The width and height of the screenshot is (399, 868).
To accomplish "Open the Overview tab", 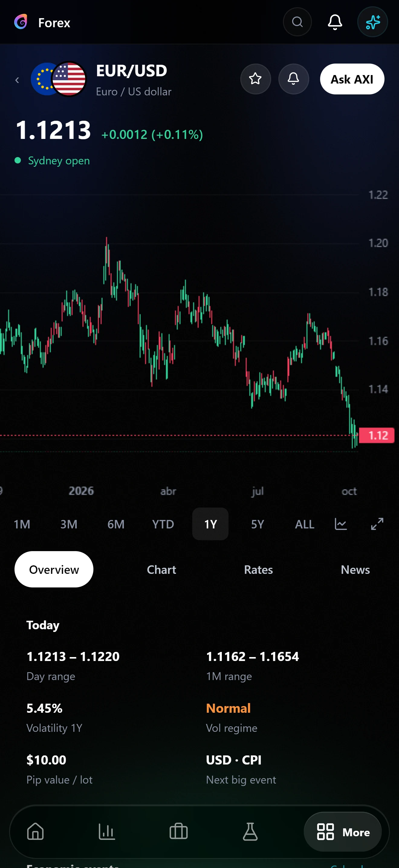I will (54, 570).
